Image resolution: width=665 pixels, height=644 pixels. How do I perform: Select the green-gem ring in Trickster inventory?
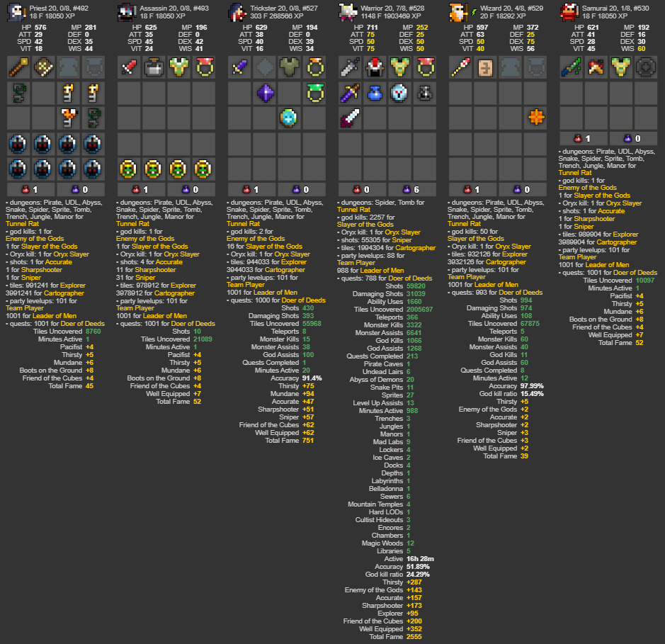[314, 93]
